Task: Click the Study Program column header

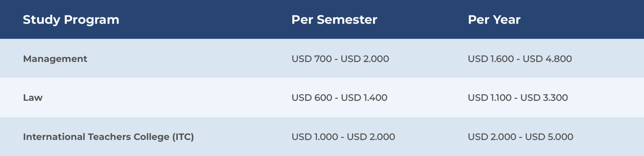Action: coord(71,20)
